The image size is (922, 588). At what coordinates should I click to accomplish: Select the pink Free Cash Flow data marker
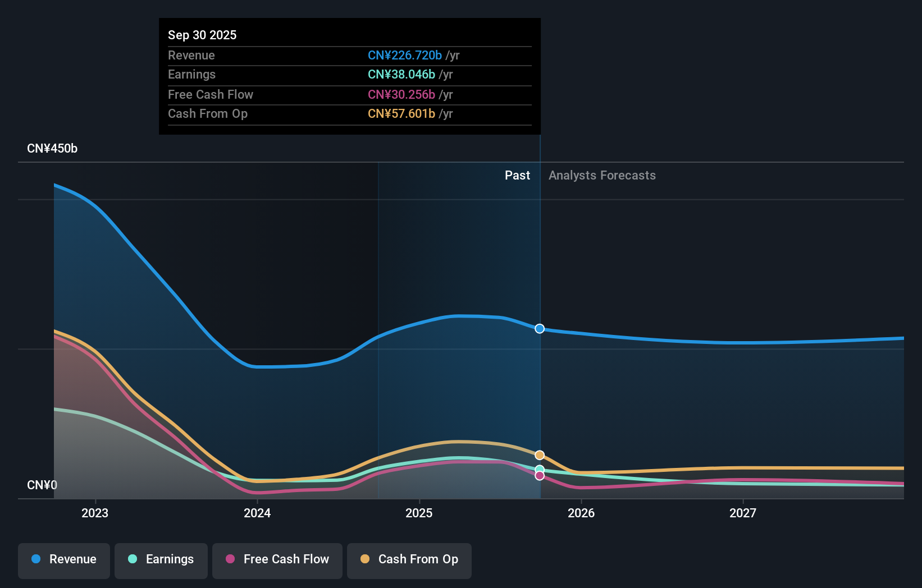coord(539,476)
